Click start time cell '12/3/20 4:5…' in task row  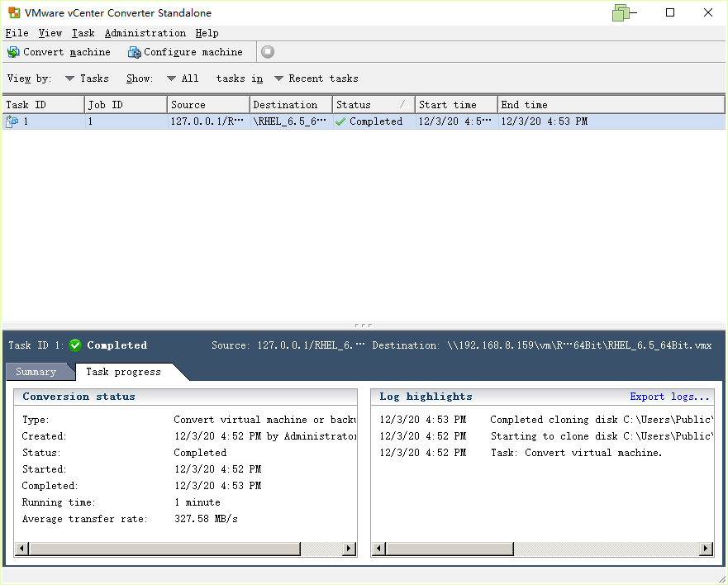pyautogui.click(x=455, y=121)
